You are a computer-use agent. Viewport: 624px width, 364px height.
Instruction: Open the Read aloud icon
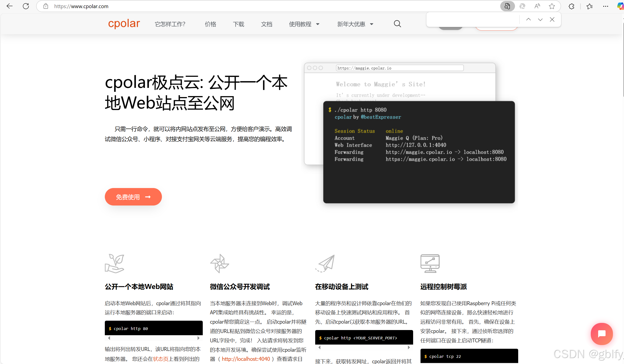click(537, 6)
